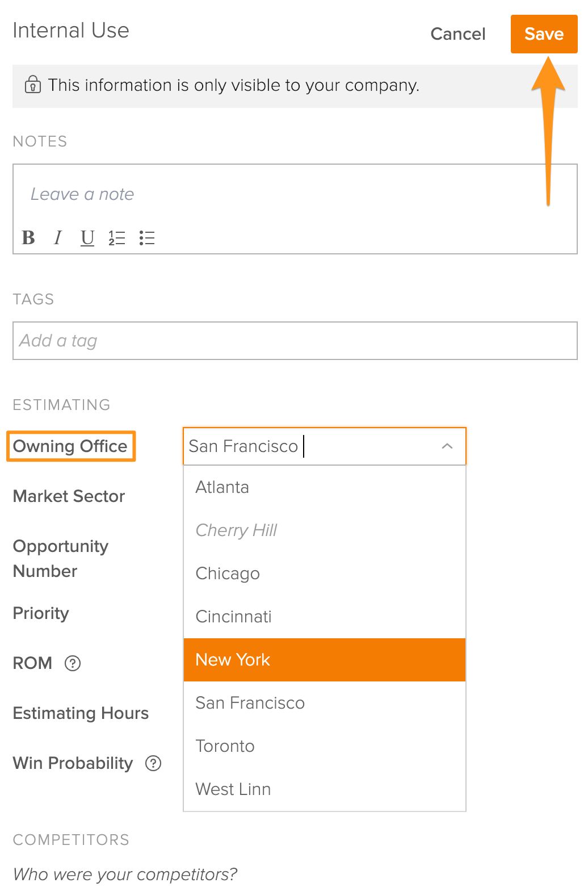Screen dimensions: 588x887
Task: Insert numbered list in notes
Action: click(117, 238)
